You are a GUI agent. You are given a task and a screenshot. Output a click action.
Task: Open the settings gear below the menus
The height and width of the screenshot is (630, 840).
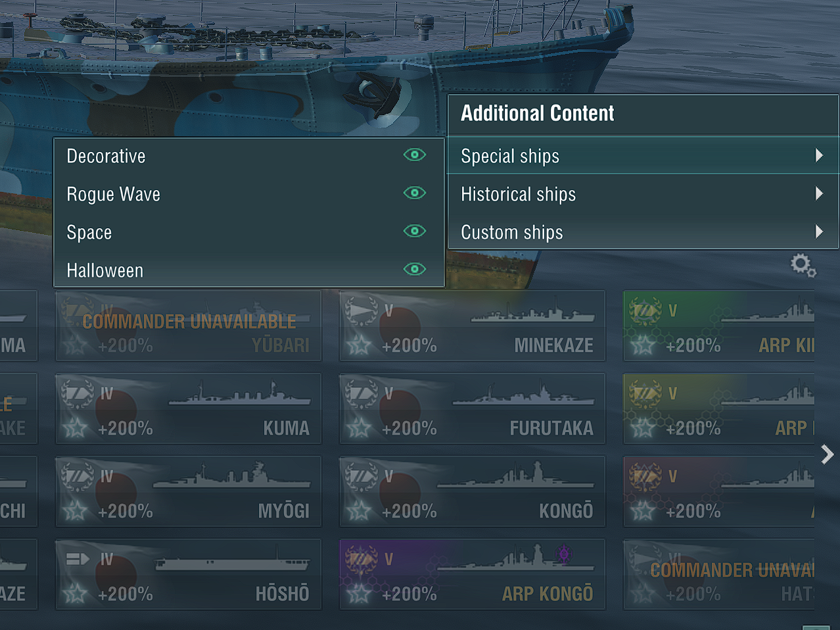802,264
